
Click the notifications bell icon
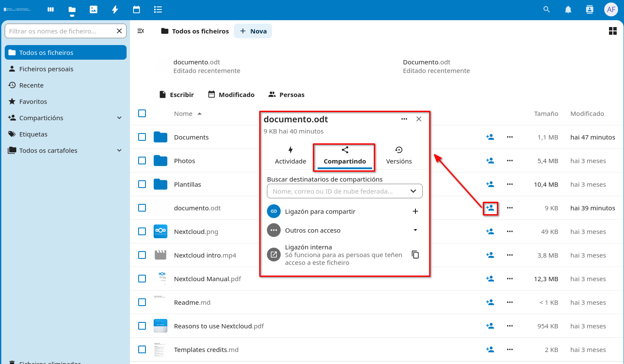(568, 9)
